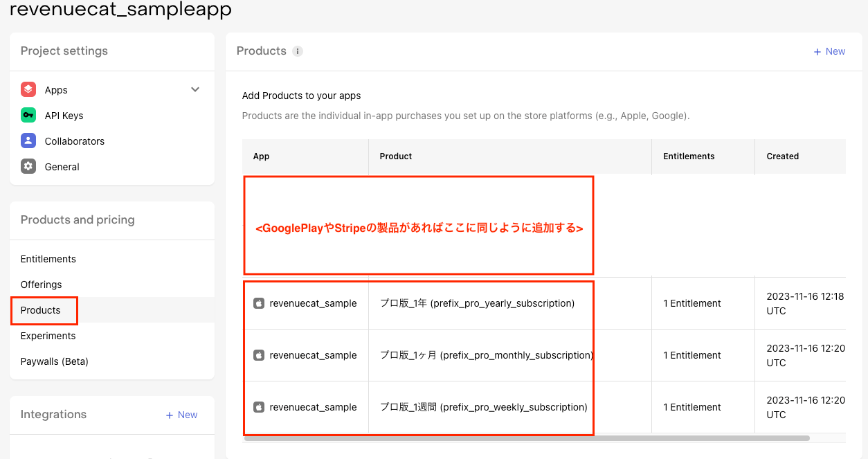Click the Apple icon in the yearly subscription row
Screen dimensions: 868x459
259,303
